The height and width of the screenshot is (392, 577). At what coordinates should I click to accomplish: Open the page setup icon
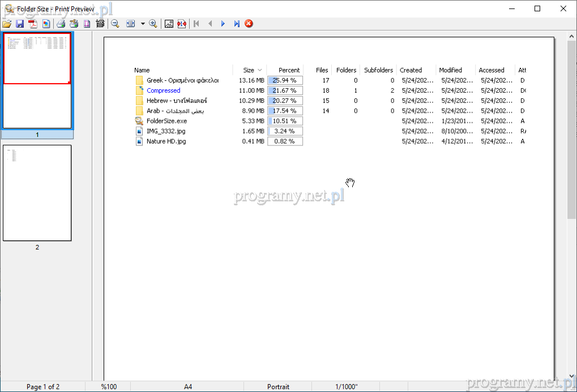pyautogui.click(x=87, y=24)
